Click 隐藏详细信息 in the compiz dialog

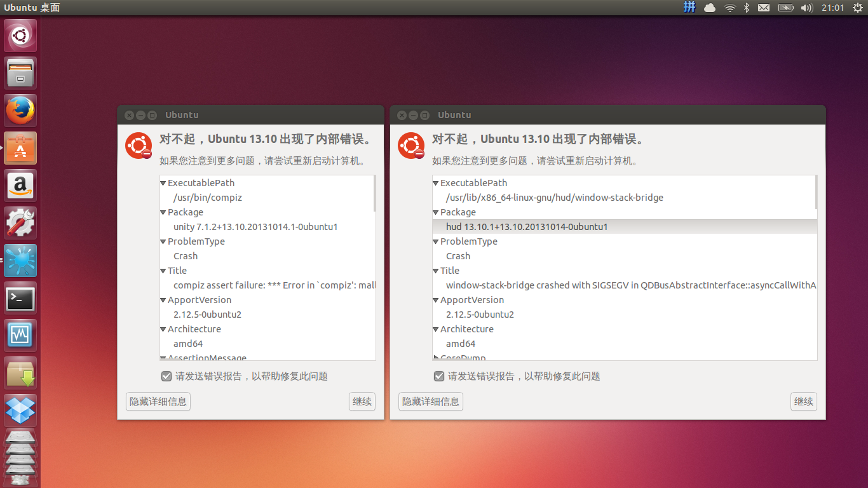[x=158, y=402]
